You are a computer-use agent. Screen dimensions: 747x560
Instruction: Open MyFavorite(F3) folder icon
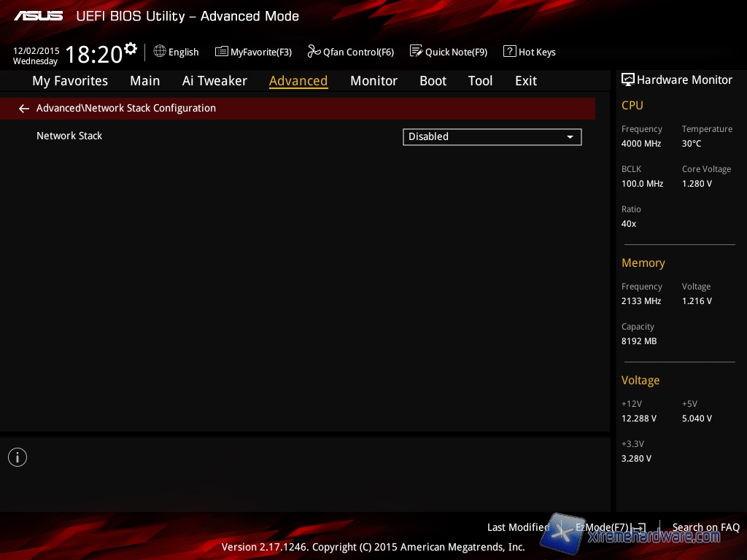coord(222,51)
